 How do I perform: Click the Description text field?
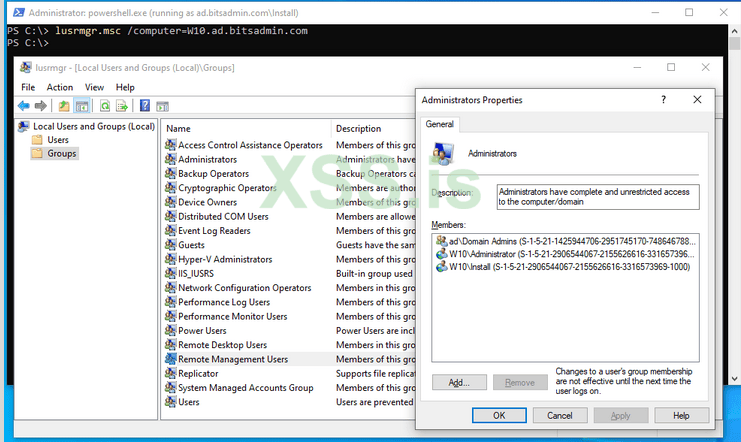point(598,197)
